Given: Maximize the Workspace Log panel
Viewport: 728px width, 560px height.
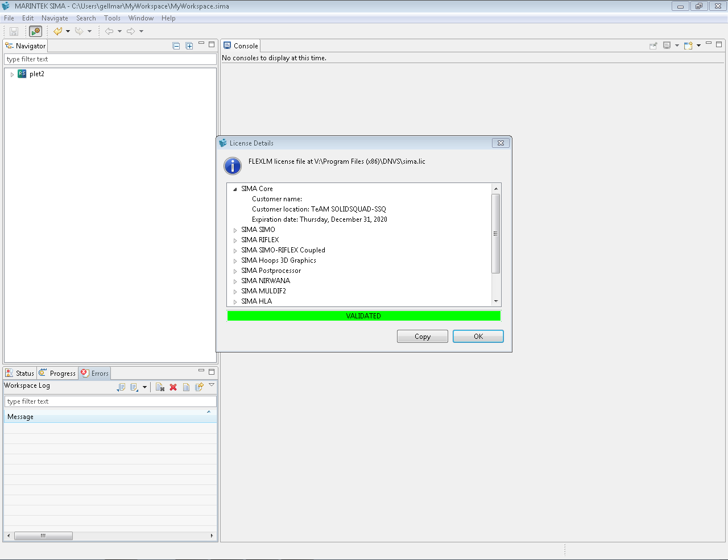Looking at the screenshot, I should 212,372.
